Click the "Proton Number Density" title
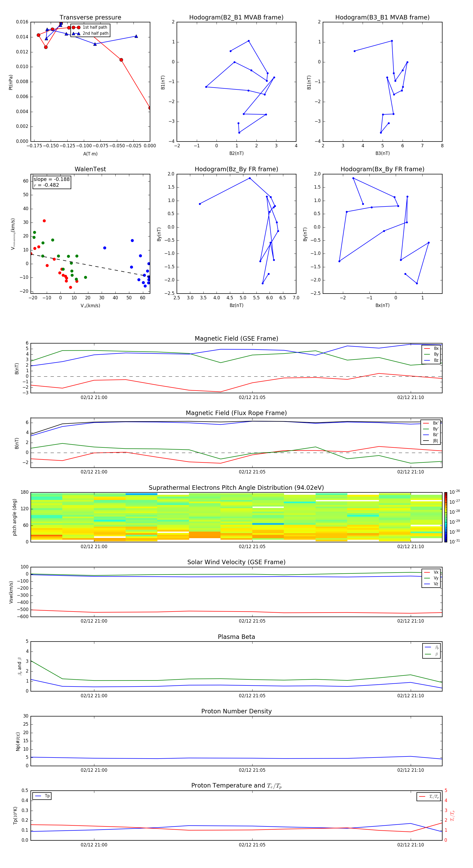This screenshot has height=868, width=473. click(x=236, y=711)
